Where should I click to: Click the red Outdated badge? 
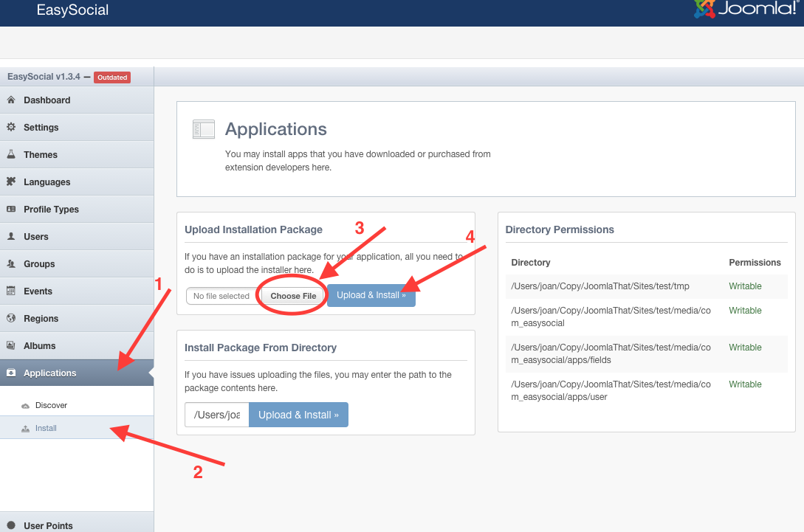(x=112, y=77)
